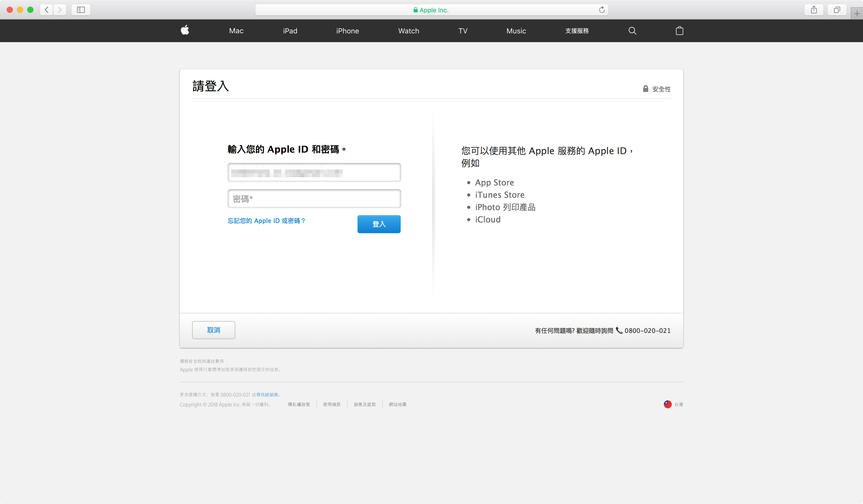The height and width of the screenshot is (504, 863).
Task: Toggle the Safari sidebar button
Action: [x=81, y=10]
